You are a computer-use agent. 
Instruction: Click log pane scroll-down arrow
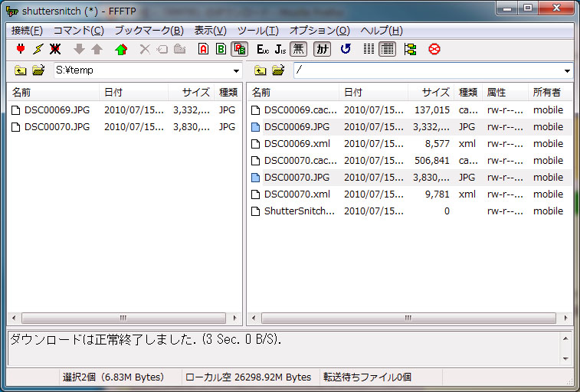click(565, 359)
